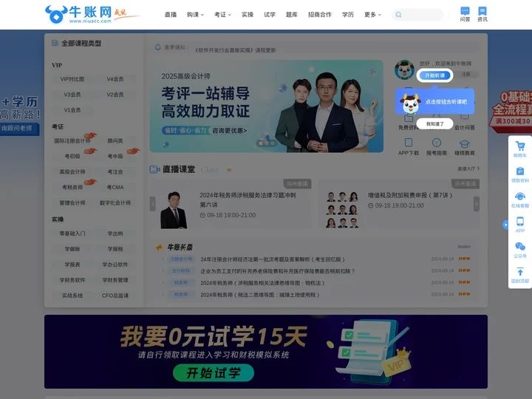Open the 2025高级会计师 banner

click(x=266, y=106)
